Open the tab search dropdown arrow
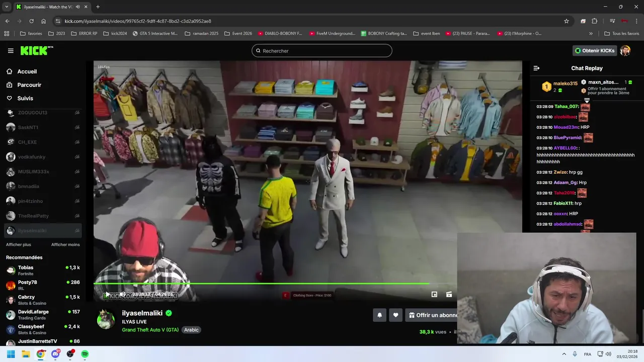 6,7
